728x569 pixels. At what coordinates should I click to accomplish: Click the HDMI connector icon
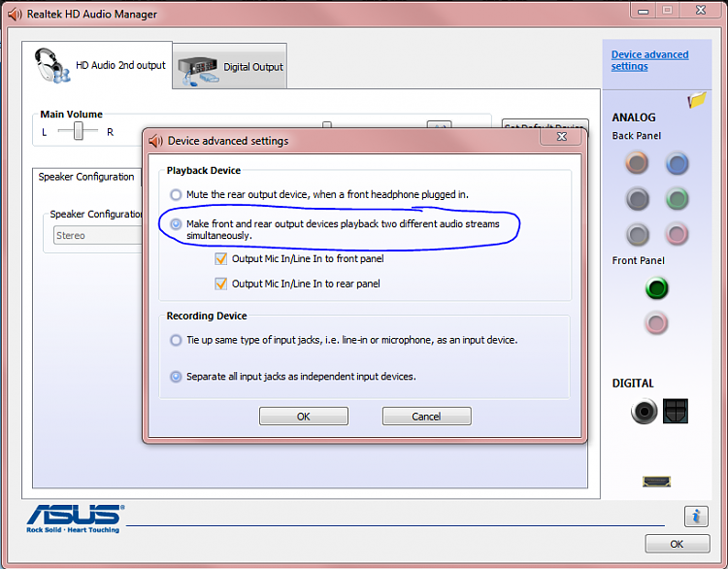pos(656,482)
